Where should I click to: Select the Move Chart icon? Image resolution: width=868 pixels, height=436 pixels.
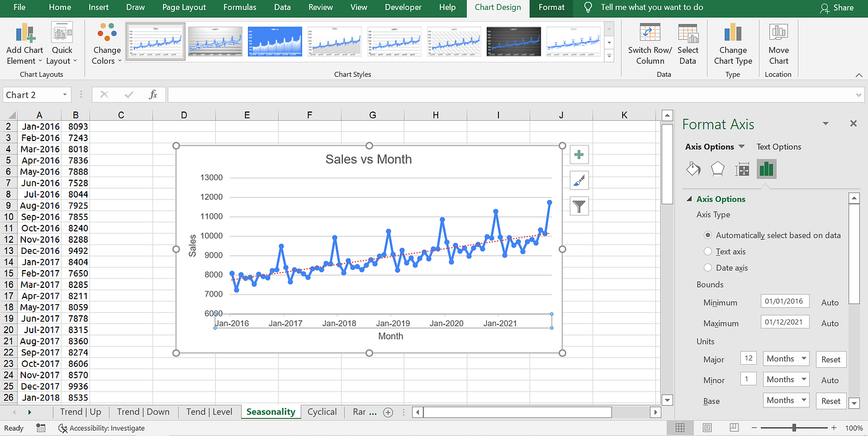pyautogui.click(x=778, y=43)
